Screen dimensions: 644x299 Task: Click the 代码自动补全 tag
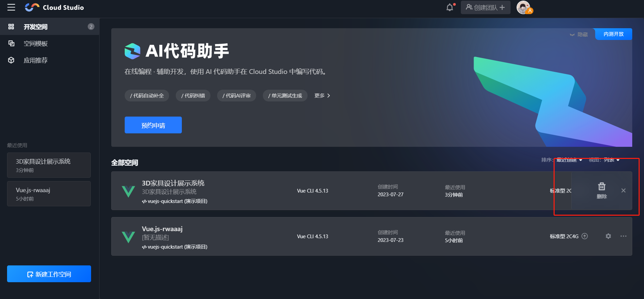point(147,96)
